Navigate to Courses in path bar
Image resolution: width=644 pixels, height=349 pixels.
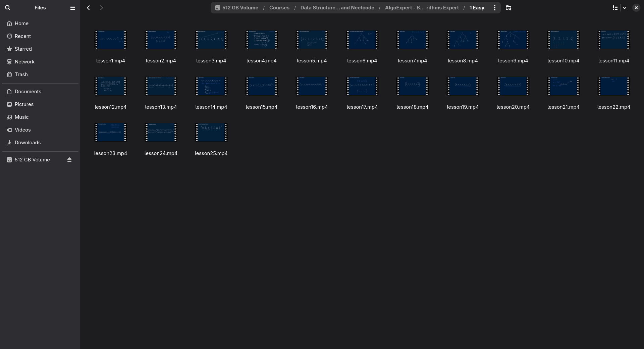point(279,8)
